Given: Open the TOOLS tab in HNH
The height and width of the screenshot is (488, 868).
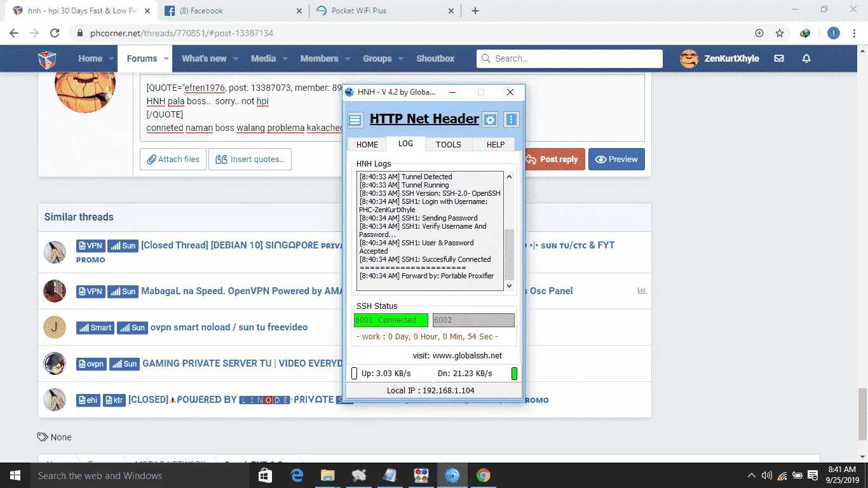Looking at the screenshot, I should click(449, 144).
